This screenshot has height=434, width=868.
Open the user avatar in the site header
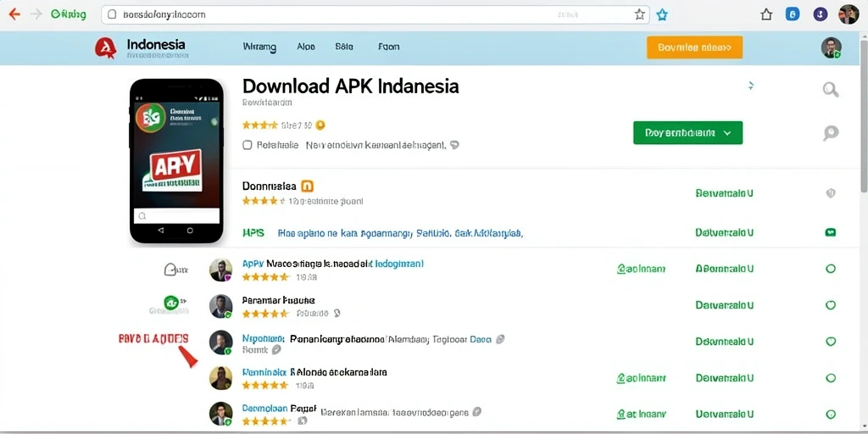(x=831, y=47)
